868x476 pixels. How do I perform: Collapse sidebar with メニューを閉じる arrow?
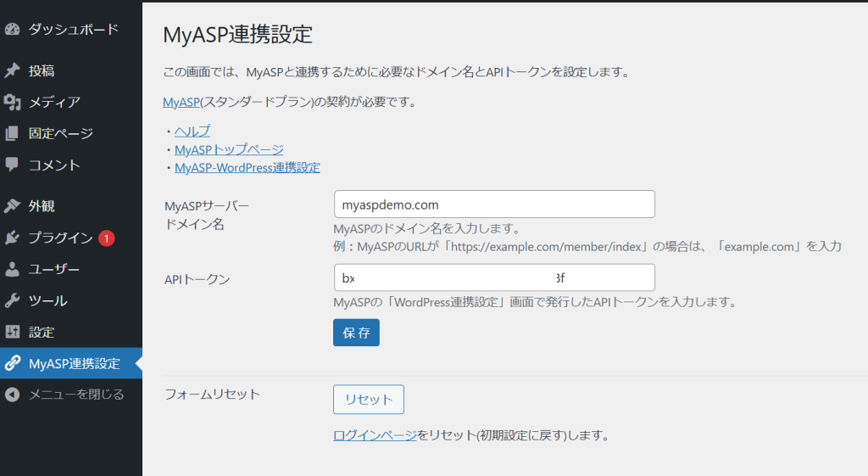12,395
